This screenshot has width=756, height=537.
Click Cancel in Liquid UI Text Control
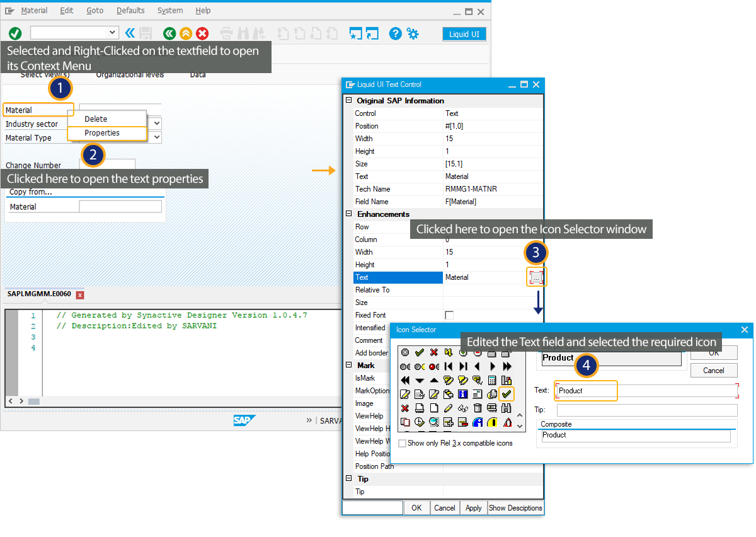click(445, 507)
